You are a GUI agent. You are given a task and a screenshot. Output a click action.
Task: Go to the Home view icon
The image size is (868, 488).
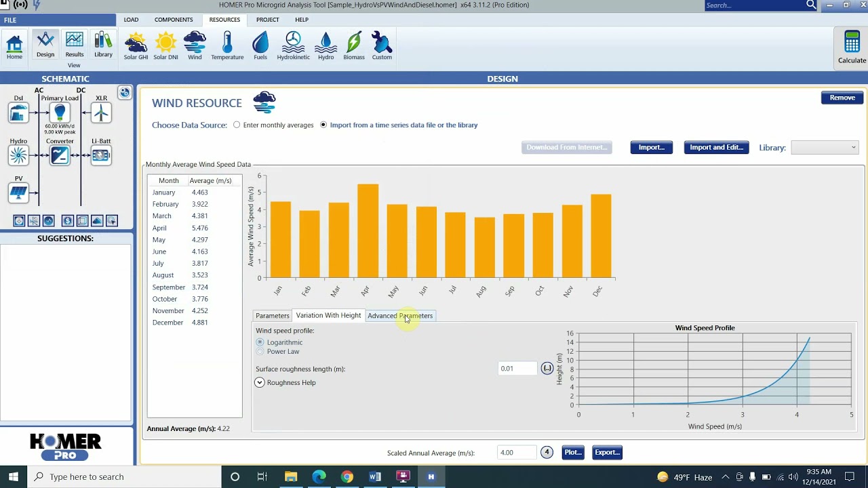coord(14,46)
